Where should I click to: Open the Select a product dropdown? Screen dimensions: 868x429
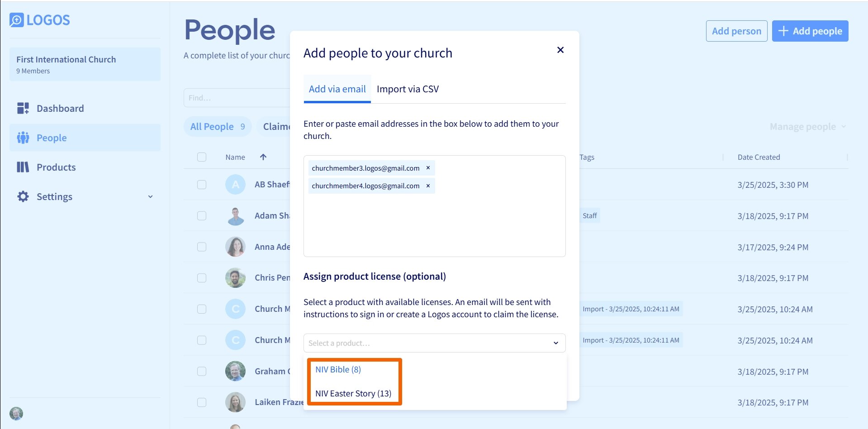434,343
